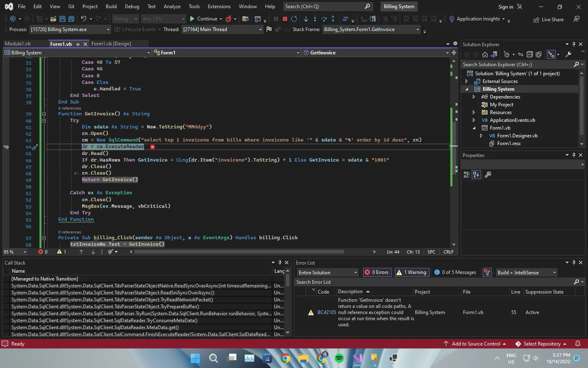Expand the Dependencies node arrow
Screen dimensions: 588x368
tap(474, 97)
